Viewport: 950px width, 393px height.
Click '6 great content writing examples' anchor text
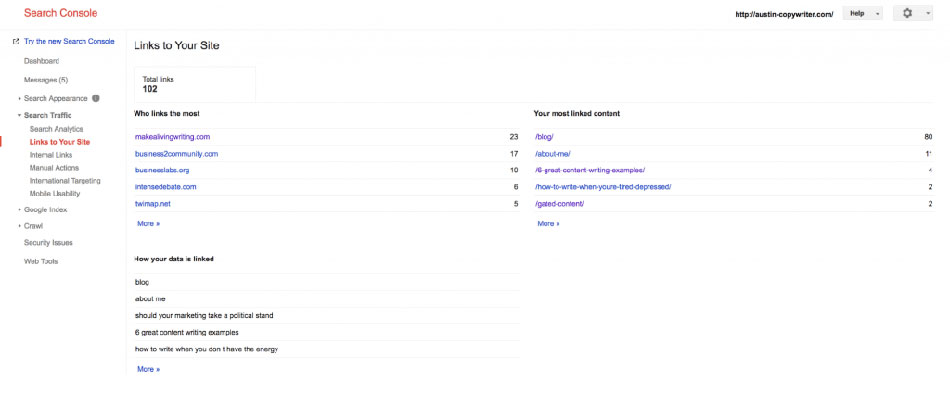point(187,332)
